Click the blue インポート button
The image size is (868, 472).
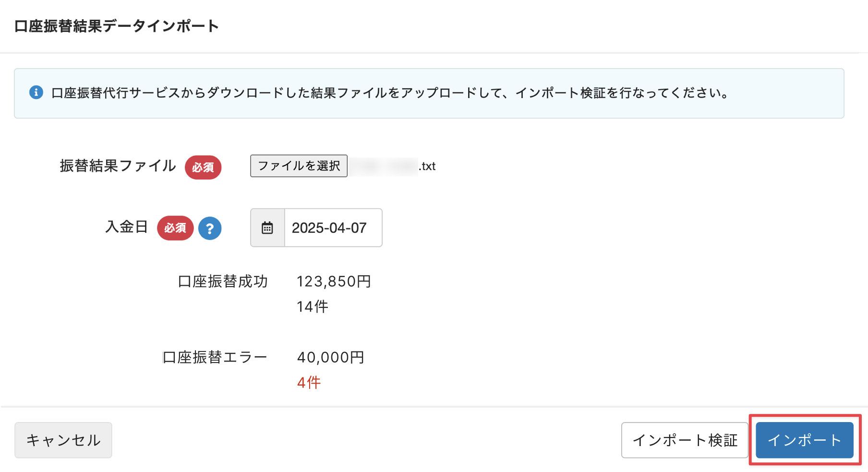point(804,440)
